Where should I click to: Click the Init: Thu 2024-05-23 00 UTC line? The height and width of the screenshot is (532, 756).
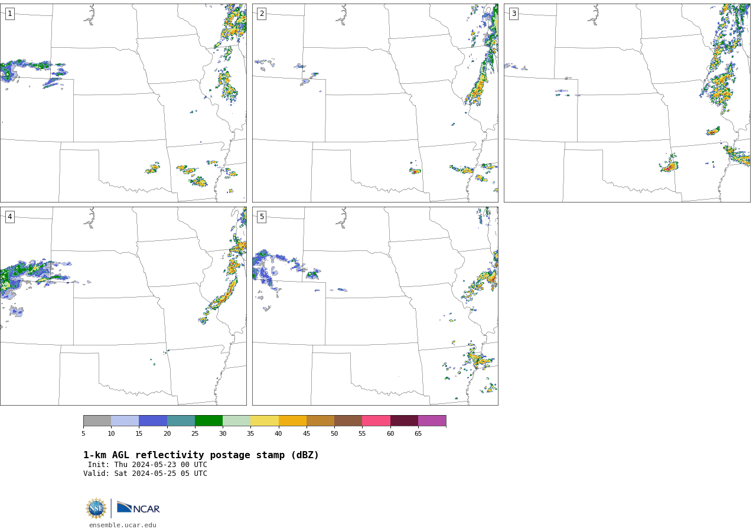pyautogui.click(x=148, y=465)
